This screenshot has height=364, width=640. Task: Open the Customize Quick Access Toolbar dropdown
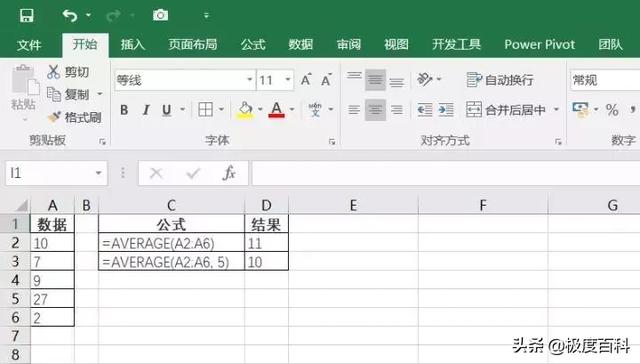point(207,16)
